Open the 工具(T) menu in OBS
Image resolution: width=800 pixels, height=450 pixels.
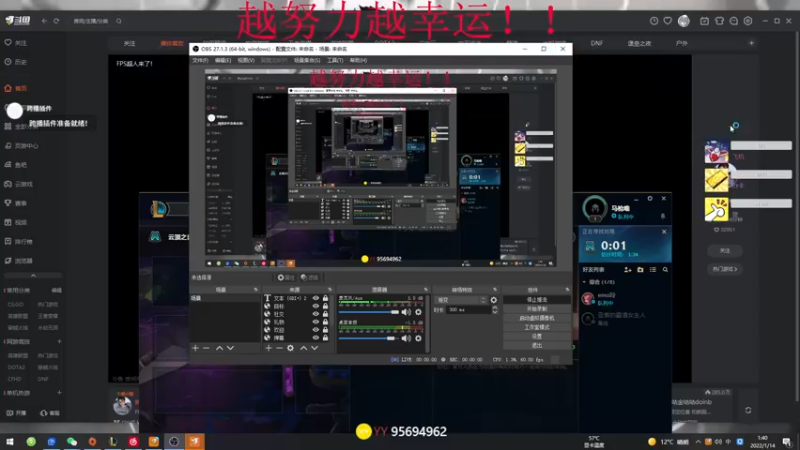[335, 60]
